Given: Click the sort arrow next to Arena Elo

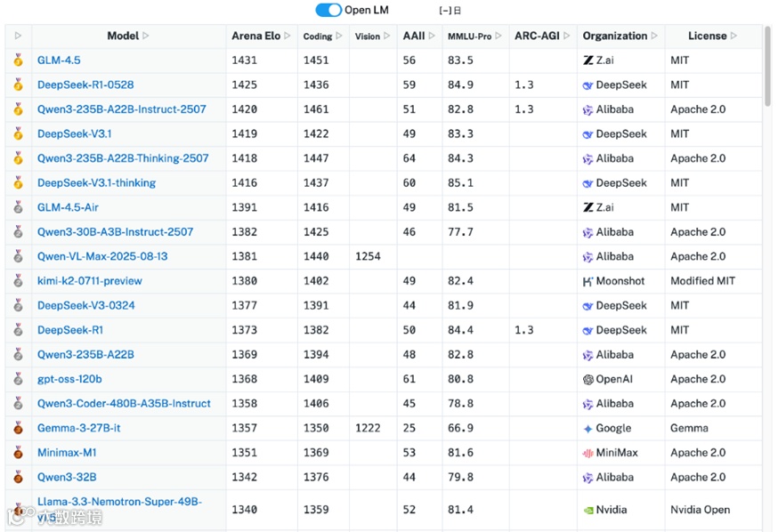Looking at the screenshot, I should [x=287, y=36].
